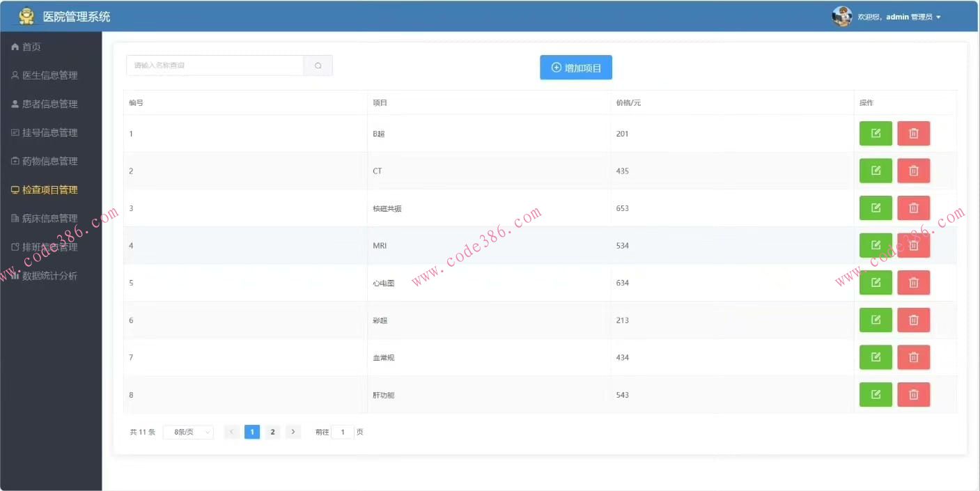The width and height of the screenshot is (980, 491).
Task: Go to pagination page 2
Action: click(x=272, y=432)
